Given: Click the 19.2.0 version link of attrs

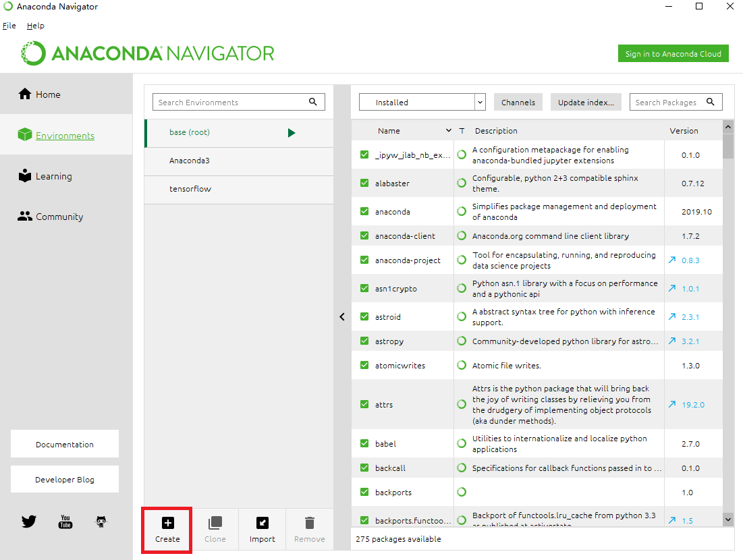Looking at the screenshot, I should coord(693,405).
